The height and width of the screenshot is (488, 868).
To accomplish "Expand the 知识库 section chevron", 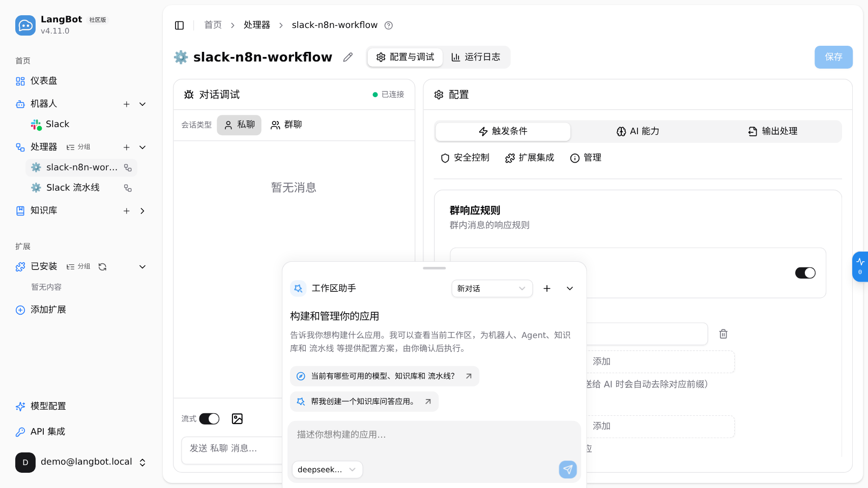I will pos(142,211).
